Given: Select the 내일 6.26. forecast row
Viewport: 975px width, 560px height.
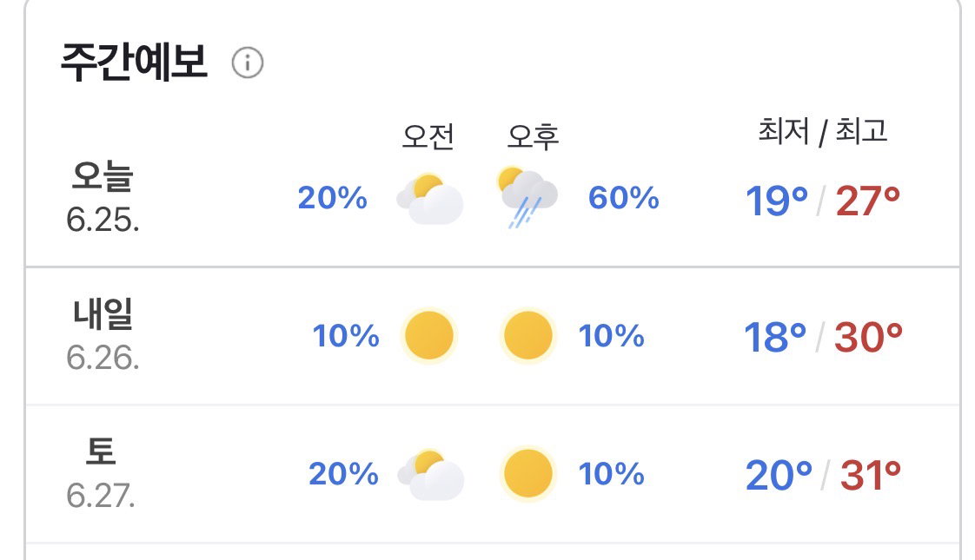Looking at the screenshot, I should (x=493, y=336).
